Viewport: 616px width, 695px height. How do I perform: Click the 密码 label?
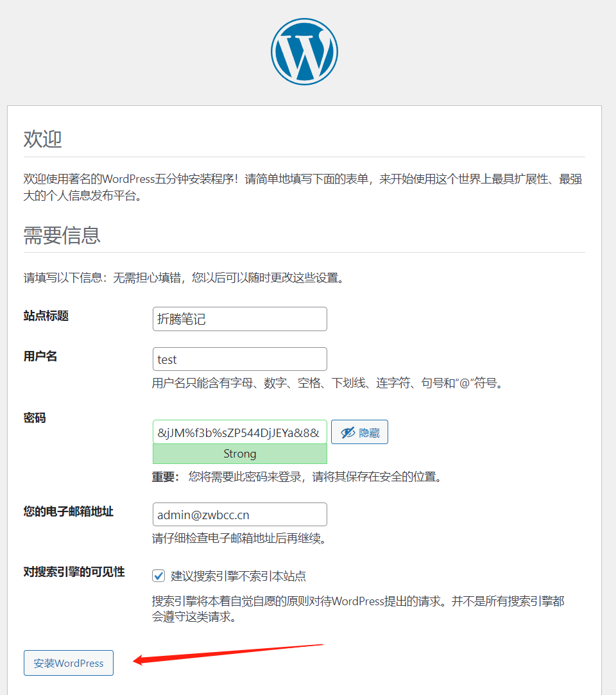[35, 418]
